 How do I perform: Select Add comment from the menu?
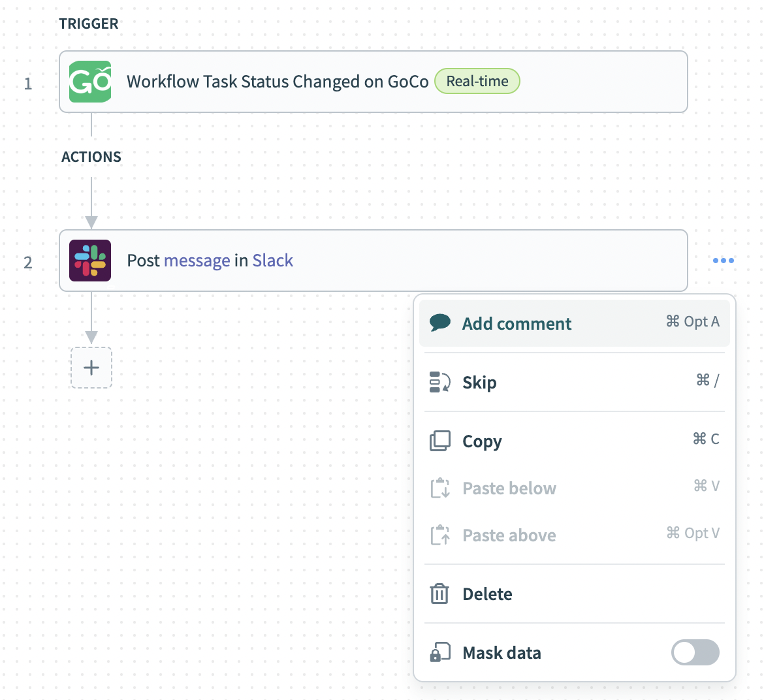[517, 323]
